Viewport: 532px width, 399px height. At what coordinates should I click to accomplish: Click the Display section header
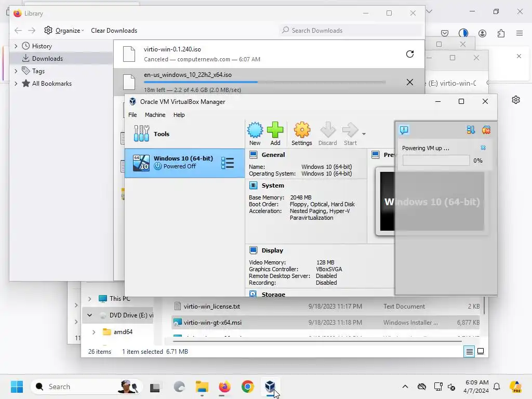click(272, 250)
